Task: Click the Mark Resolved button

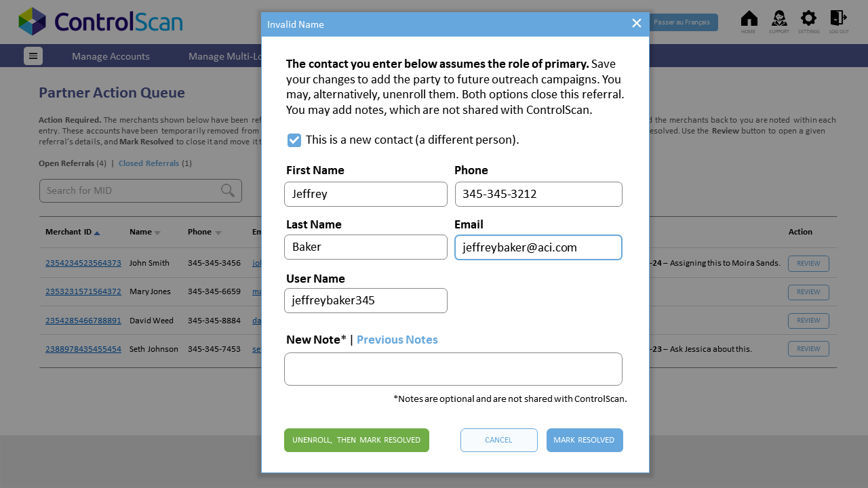Action: click(x=585, y=440)
